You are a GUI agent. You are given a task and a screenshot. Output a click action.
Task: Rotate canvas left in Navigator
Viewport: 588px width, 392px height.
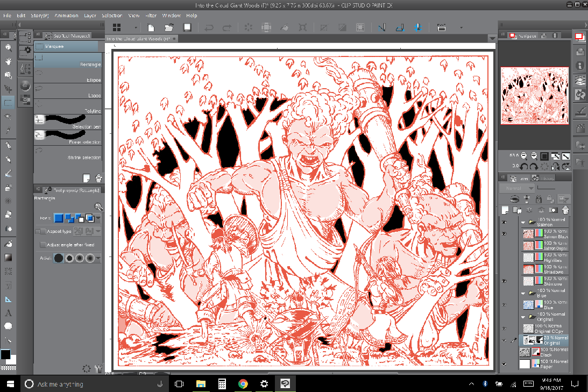coord(524,166)
